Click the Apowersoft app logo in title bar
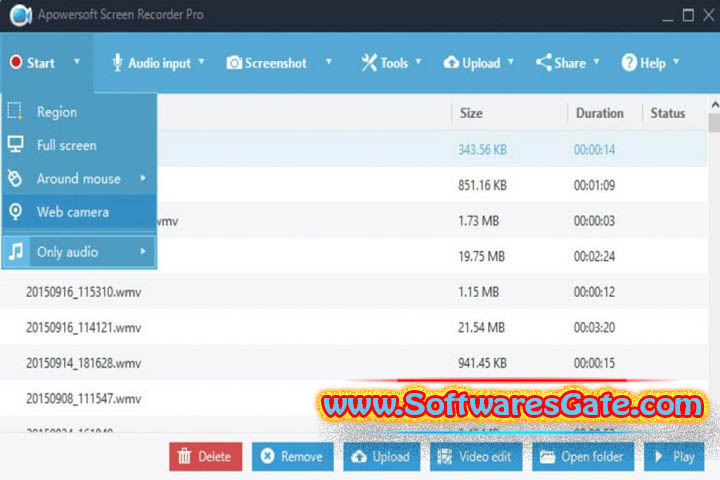This screenshot has height=480, width=720. [21, 15]
